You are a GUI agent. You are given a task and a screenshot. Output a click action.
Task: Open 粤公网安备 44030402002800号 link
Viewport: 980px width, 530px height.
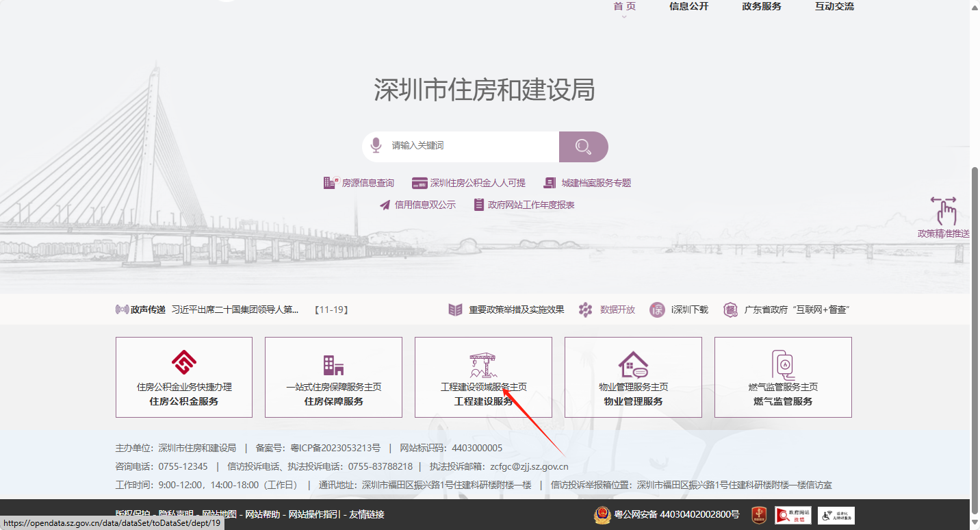tap(677, 514)
